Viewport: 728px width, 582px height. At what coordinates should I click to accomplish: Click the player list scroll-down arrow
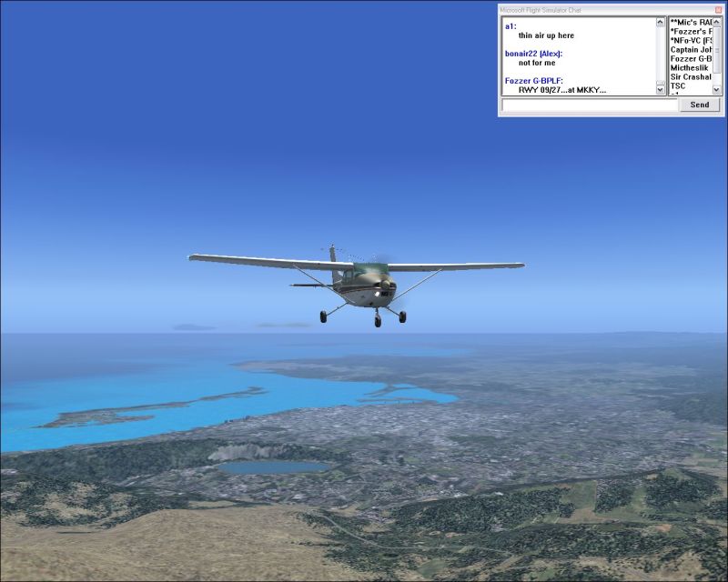[x=717, y=90]
